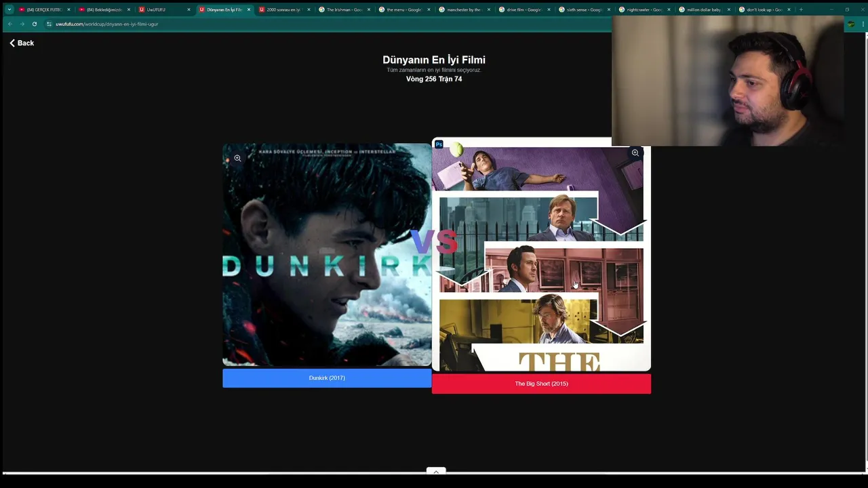Screen dimensions: 868x488
Task: Minimize the browser window
Action: click(x=831, y=9)
